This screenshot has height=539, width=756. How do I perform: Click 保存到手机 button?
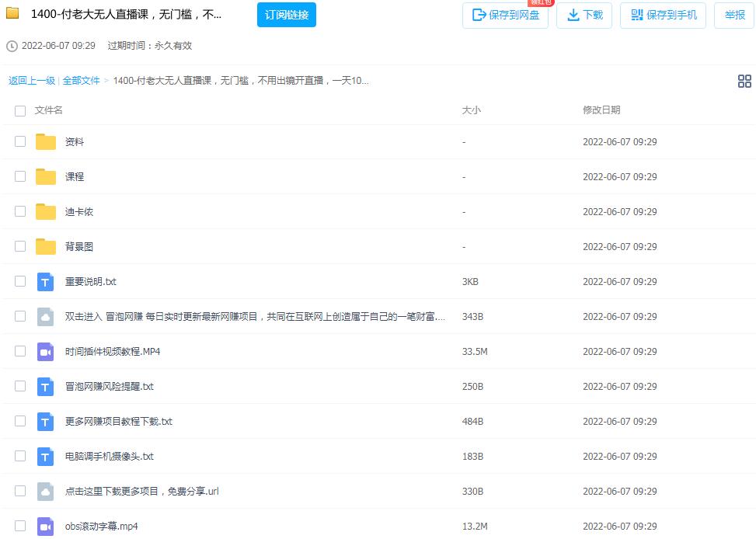(663, 16)
